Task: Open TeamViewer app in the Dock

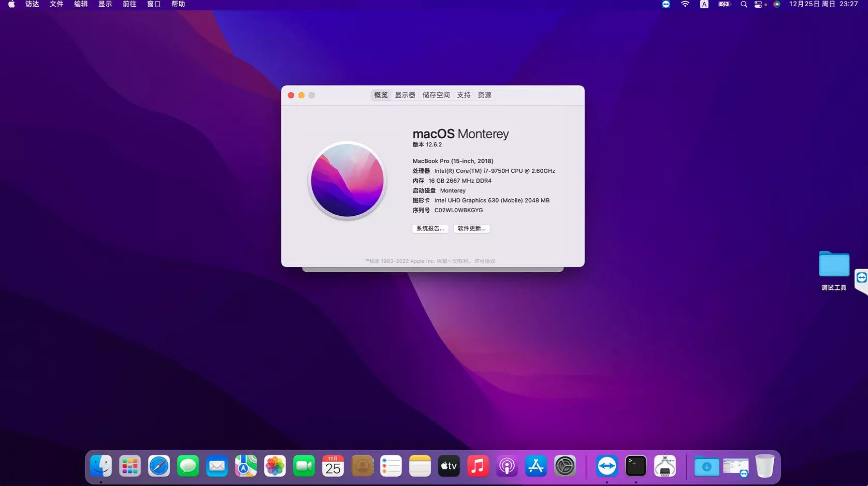Action: [x=606, y=466]
